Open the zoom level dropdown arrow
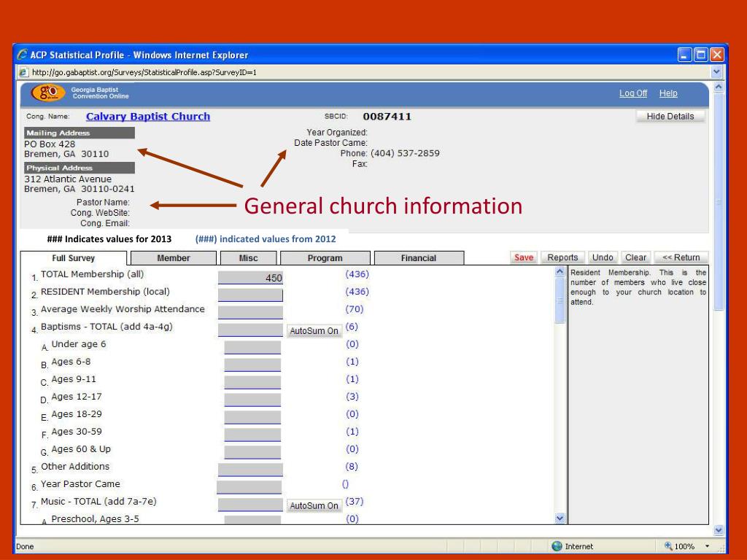 coord(706,546)
